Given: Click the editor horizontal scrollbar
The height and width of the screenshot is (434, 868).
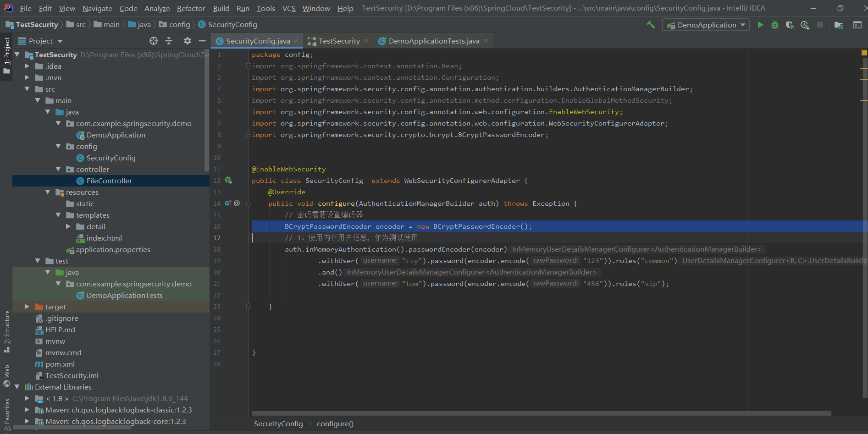Looking at the screenshot, I should pyautogui.click(x=541, y=413).
